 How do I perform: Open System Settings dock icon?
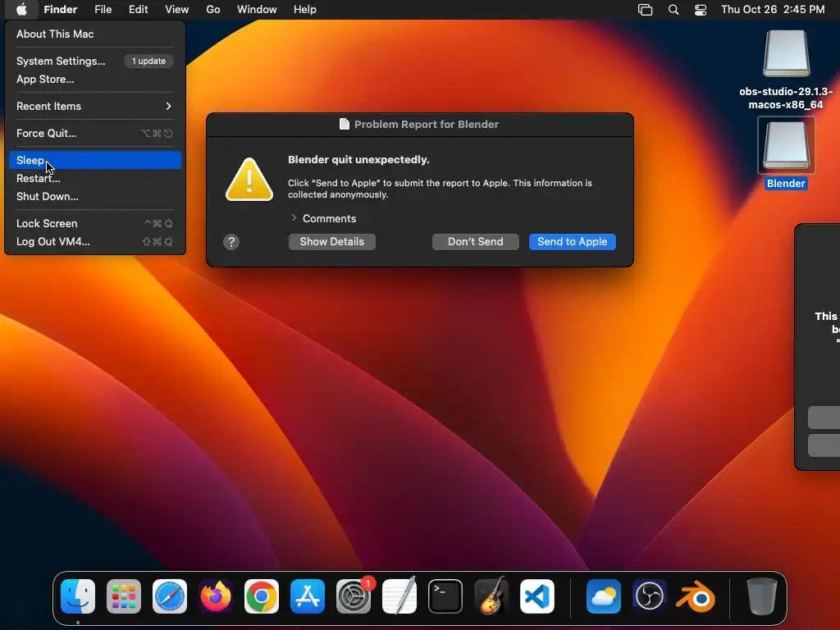(x=354, y=596)
